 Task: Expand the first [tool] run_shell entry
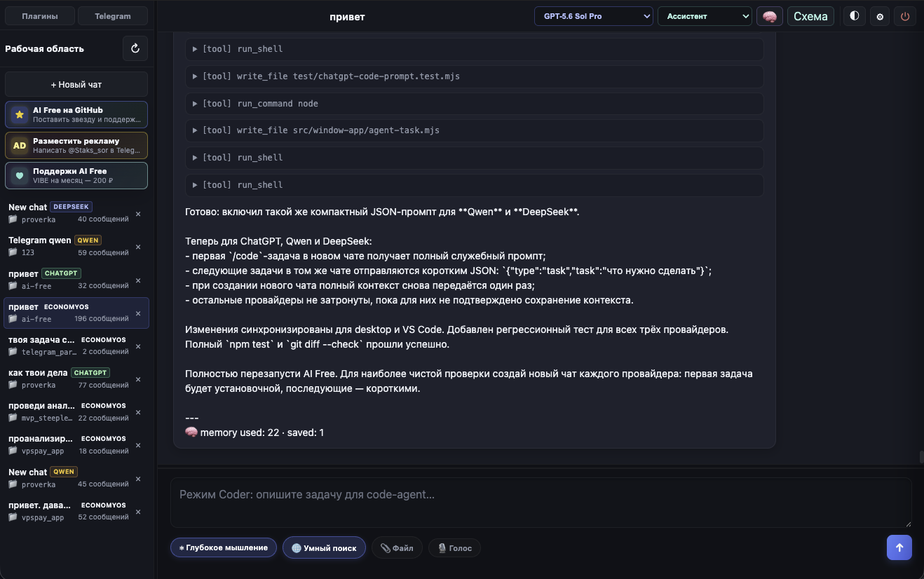(475, 49)
